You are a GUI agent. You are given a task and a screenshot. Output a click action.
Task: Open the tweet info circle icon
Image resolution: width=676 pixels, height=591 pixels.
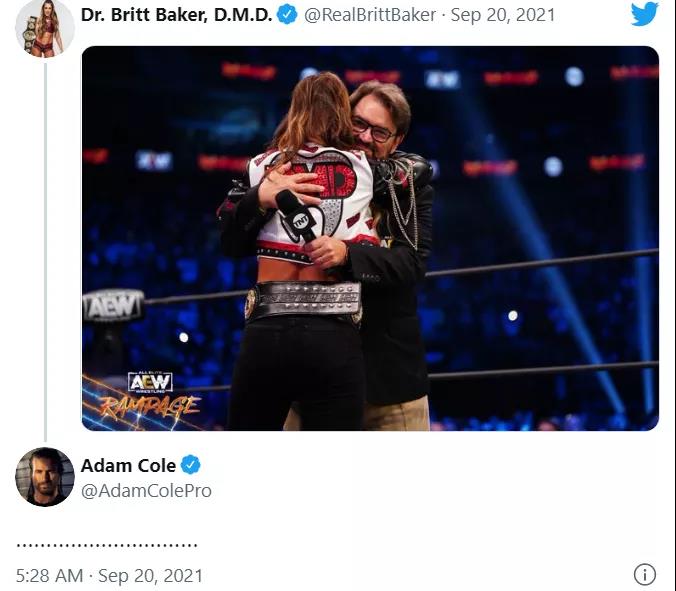645,575
